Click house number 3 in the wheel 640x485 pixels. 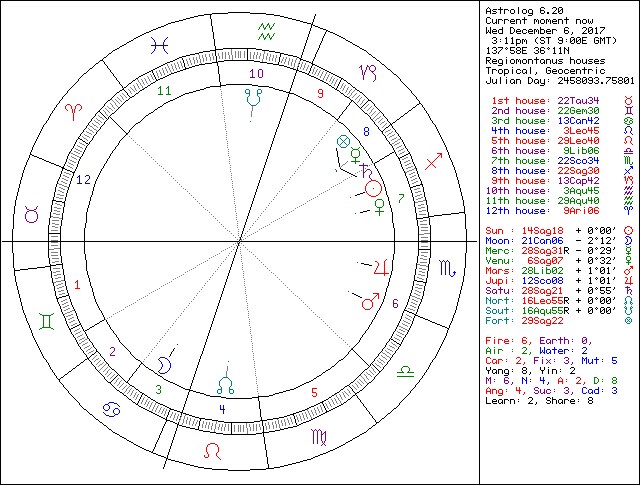click(x=158, y=390)
